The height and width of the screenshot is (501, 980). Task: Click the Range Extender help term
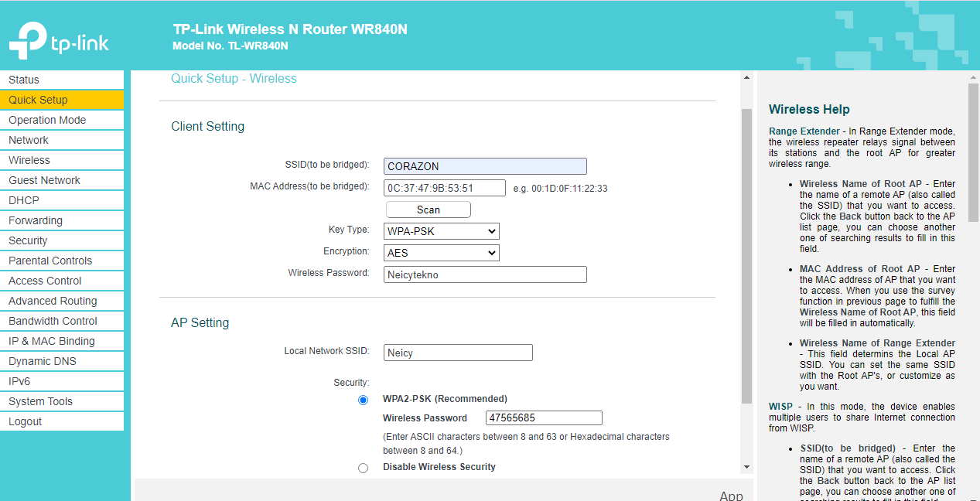click(804, 131)
